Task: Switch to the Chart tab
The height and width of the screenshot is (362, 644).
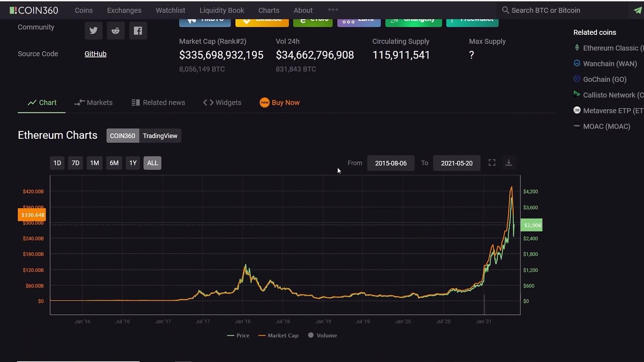Action: point(42,103)
